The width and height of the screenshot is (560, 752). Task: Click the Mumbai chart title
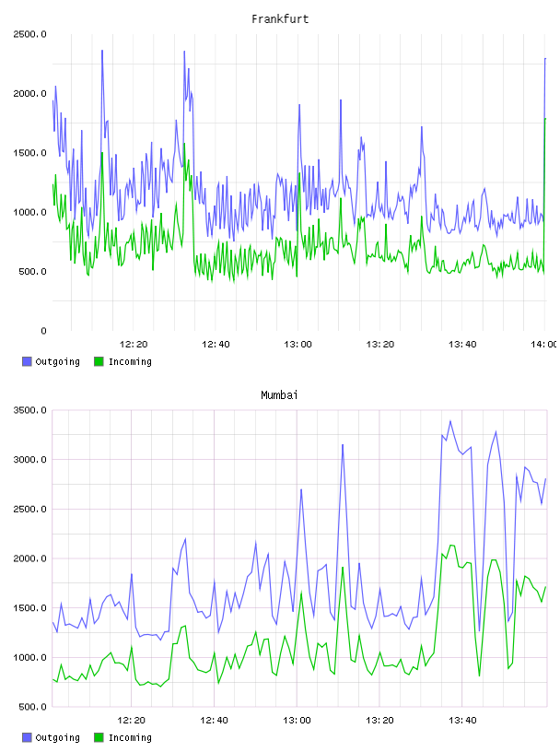tap(279, 395)
